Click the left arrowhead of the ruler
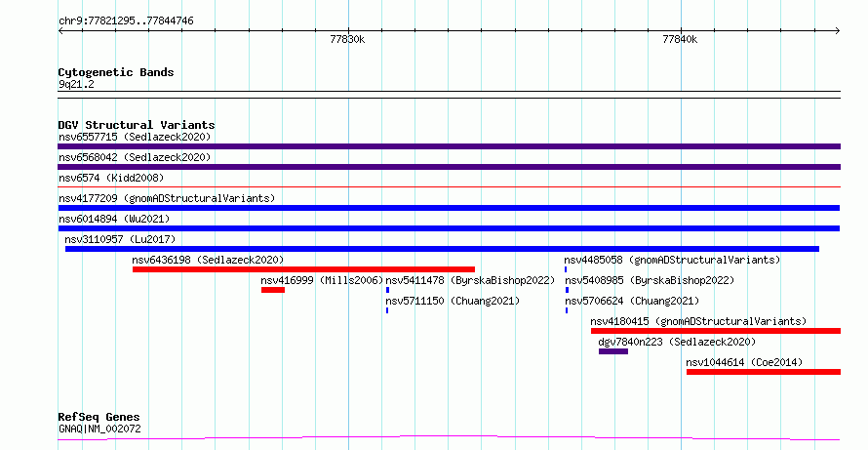This screenshot has width=868, height=450. (x=60, y=31)
